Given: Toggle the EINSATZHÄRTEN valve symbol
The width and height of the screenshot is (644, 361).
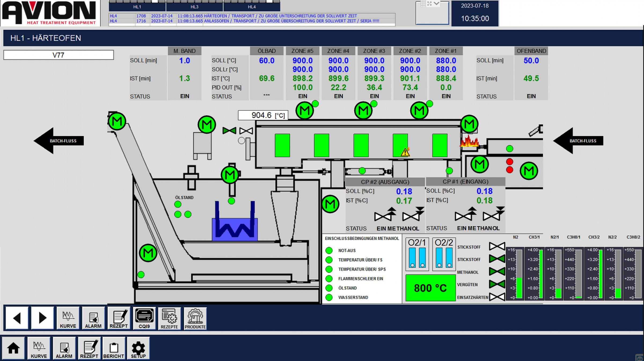Looking at the screenshot, I should click(497, 297).
